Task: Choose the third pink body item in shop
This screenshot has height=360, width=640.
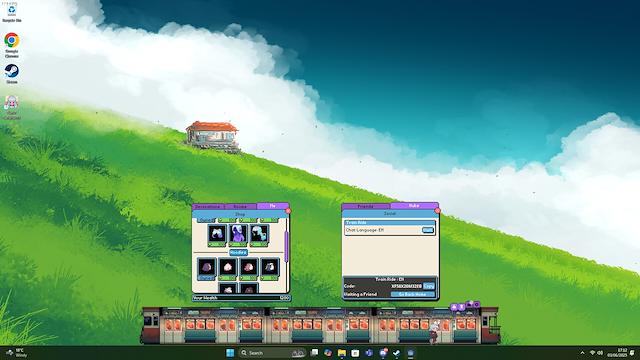Action: 249,267
